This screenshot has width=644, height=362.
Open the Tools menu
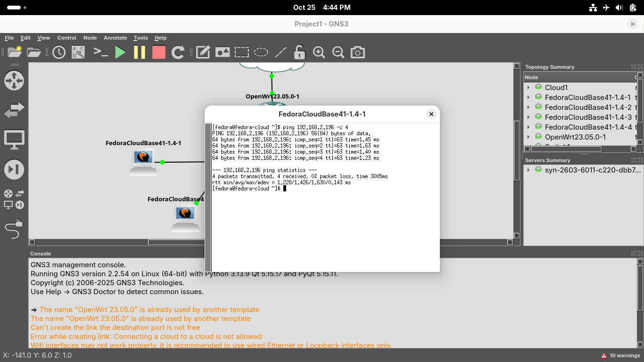pos(140,38)
